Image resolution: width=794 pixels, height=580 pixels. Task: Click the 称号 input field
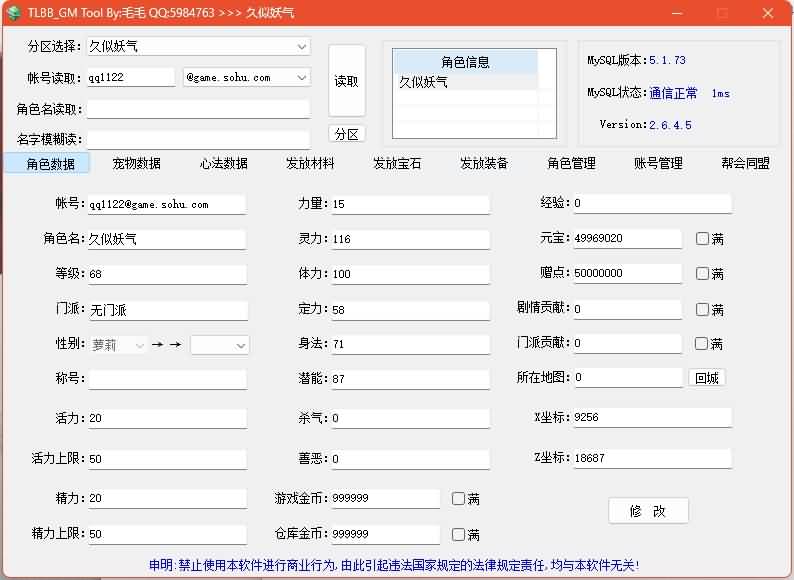point(167,379)
